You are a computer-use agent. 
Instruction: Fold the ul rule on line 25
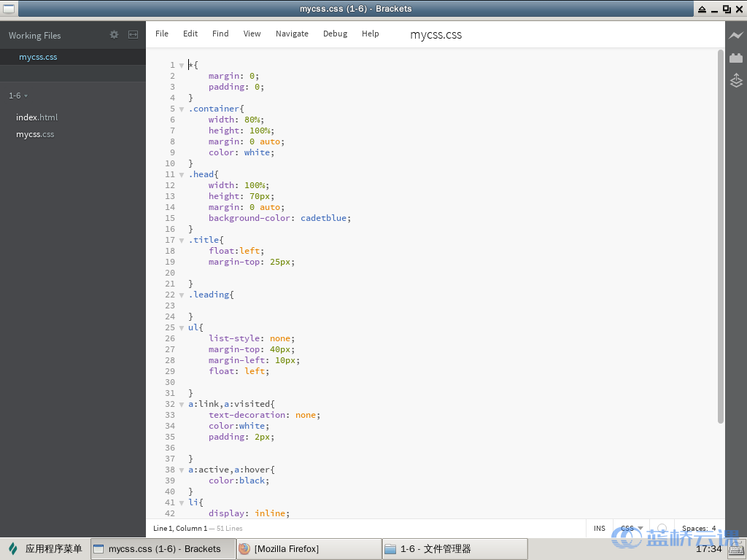(x=182, y=328)
